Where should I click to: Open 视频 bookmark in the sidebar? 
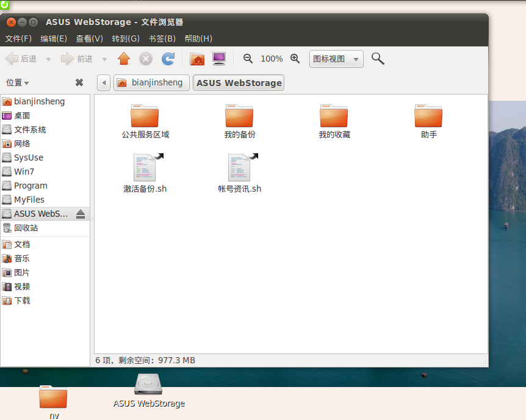pos(45,287)
